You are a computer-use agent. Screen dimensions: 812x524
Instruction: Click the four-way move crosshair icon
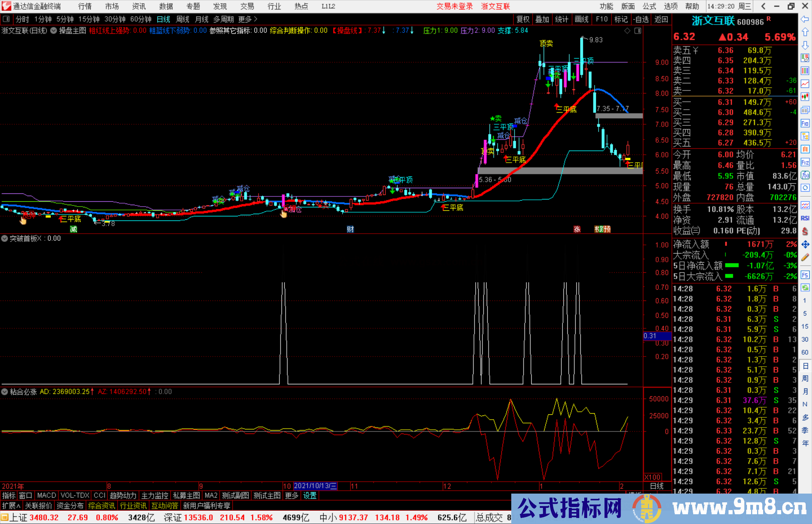(805, 245)
